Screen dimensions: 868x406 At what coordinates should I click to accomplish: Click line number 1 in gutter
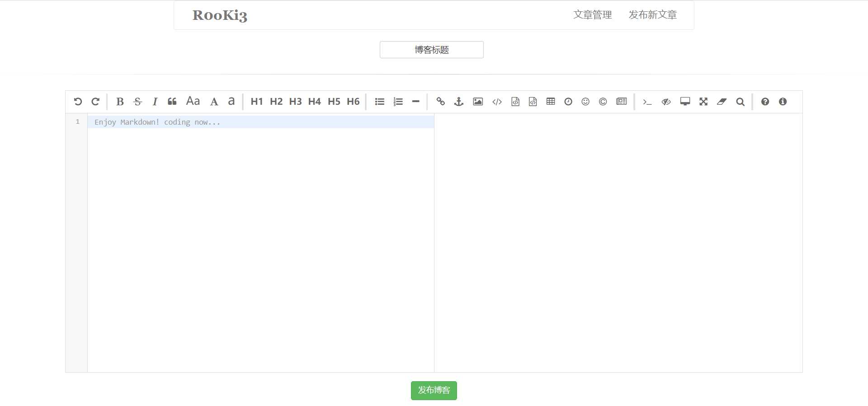(78, 121)
